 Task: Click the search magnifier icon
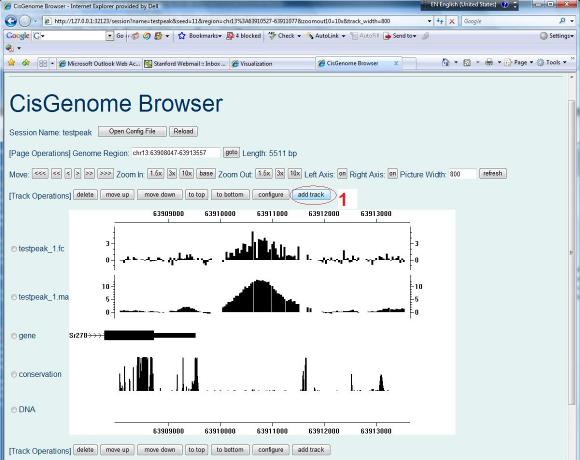(x=562, y=21)
